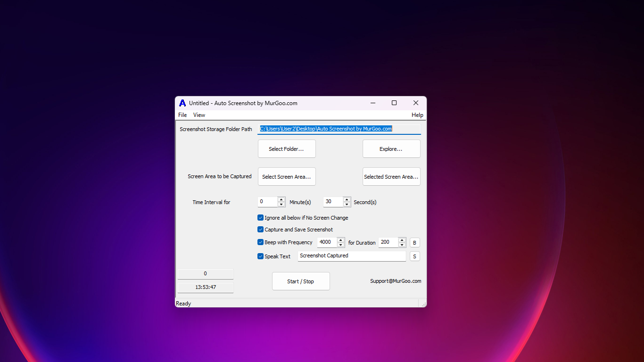Image resolution: width=644 pixels, height=362 pixels.
Task: Open folder with the Explore button
Action: point(391,148)
